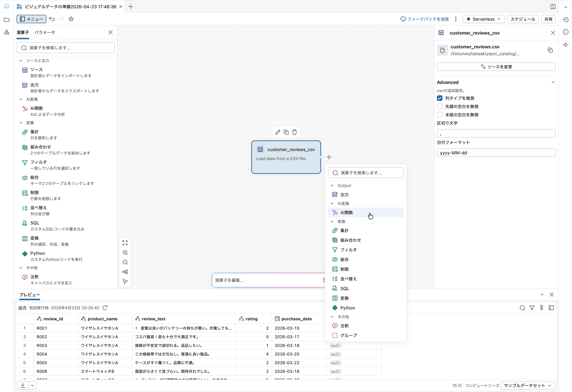Open the Serverless compute dropdown

click(483, 19)
